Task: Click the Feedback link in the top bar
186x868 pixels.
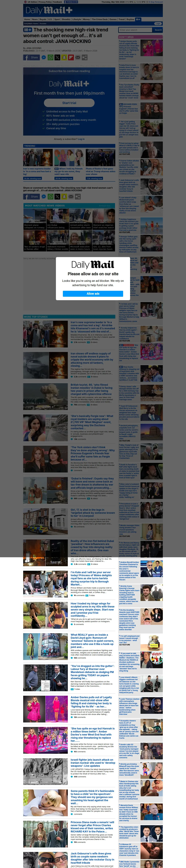Action: 57,2
